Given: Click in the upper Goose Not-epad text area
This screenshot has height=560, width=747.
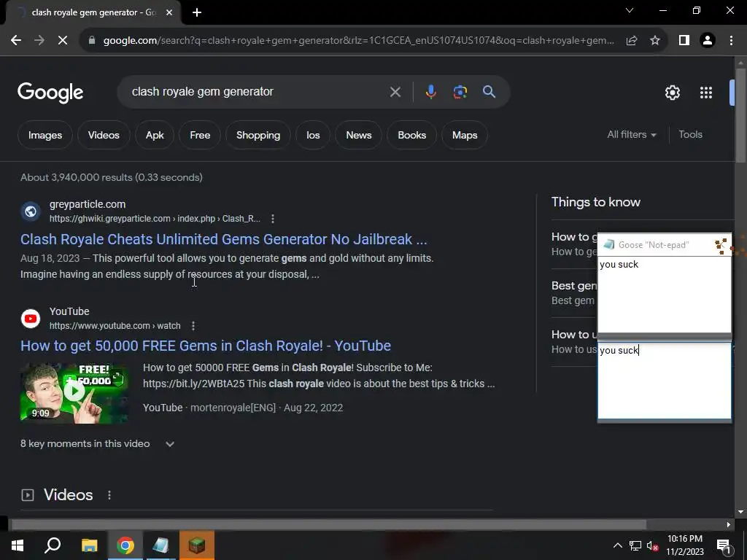Looking at the screenshot, I should click(x=664, y=295).
